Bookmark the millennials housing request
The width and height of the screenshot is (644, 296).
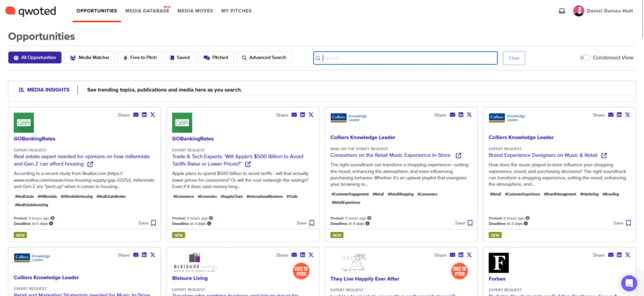(153, 223)
